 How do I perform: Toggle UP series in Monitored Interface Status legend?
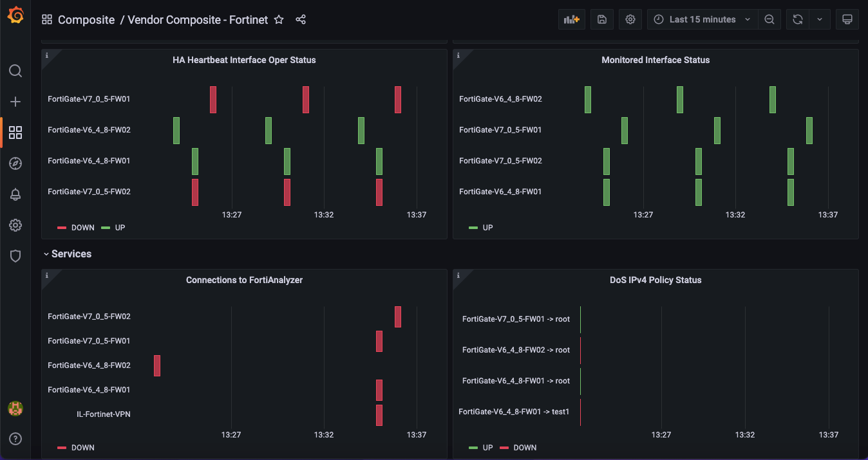[x=481, y=228]
